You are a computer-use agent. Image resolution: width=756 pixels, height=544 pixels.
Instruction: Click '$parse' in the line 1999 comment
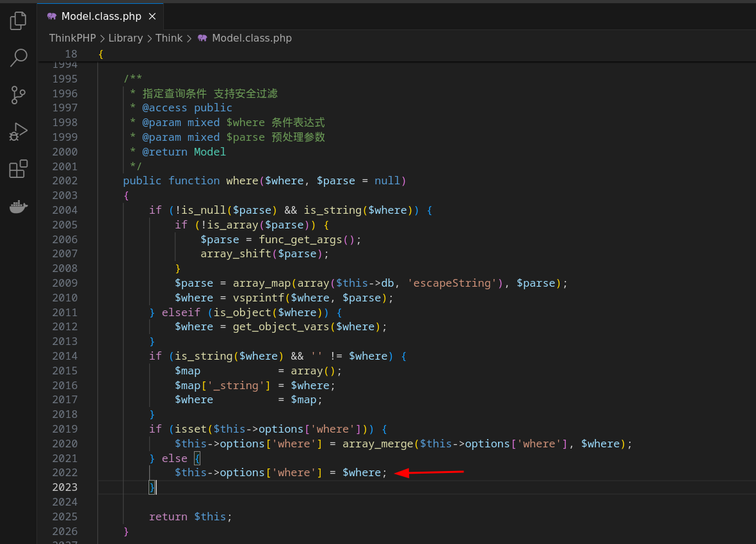tap(245, 138)
